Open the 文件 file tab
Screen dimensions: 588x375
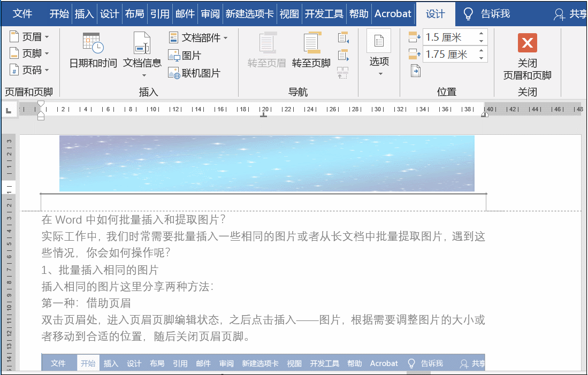(22, 14)
